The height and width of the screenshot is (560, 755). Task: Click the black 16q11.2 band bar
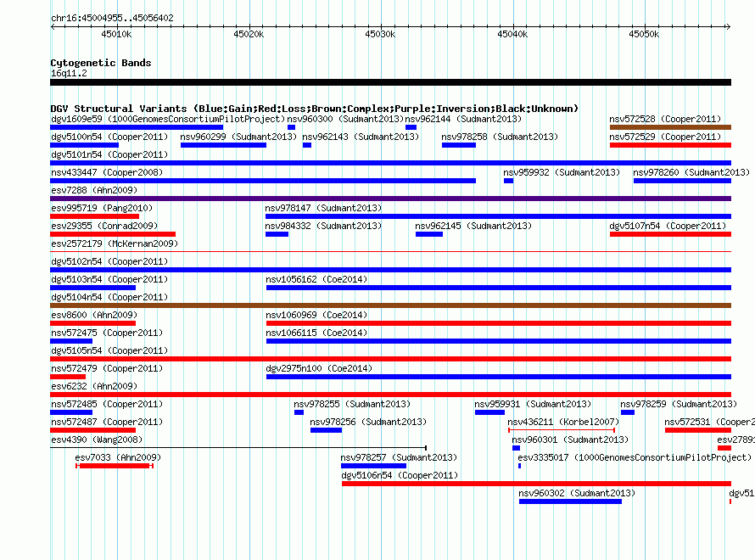390,82
